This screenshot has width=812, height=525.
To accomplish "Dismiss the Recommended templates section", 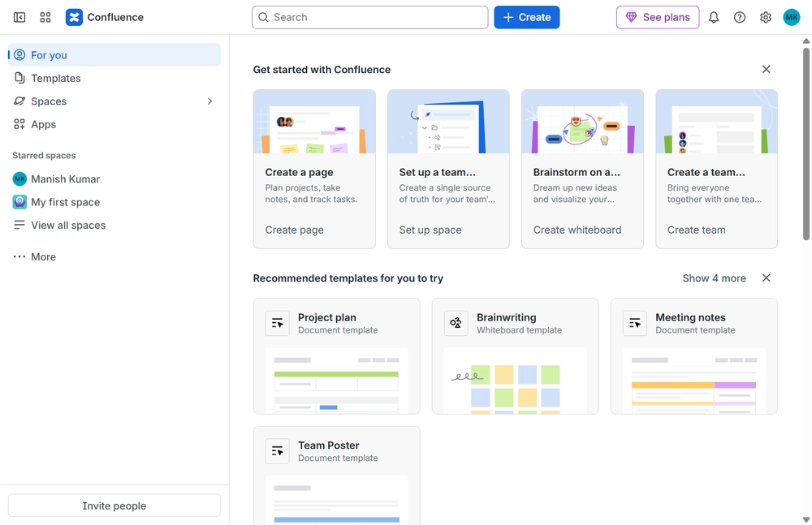I will 767,278.
